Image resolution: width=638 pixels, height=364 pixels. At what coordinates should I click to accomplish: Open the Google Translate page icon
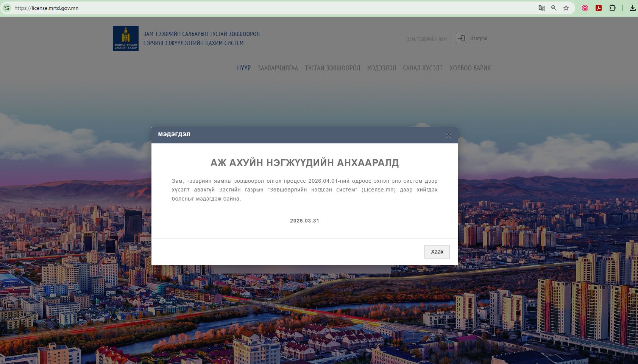tap(541, 8)
